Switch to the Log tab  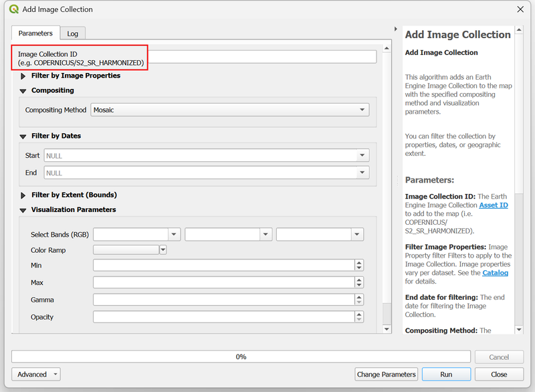72,33
